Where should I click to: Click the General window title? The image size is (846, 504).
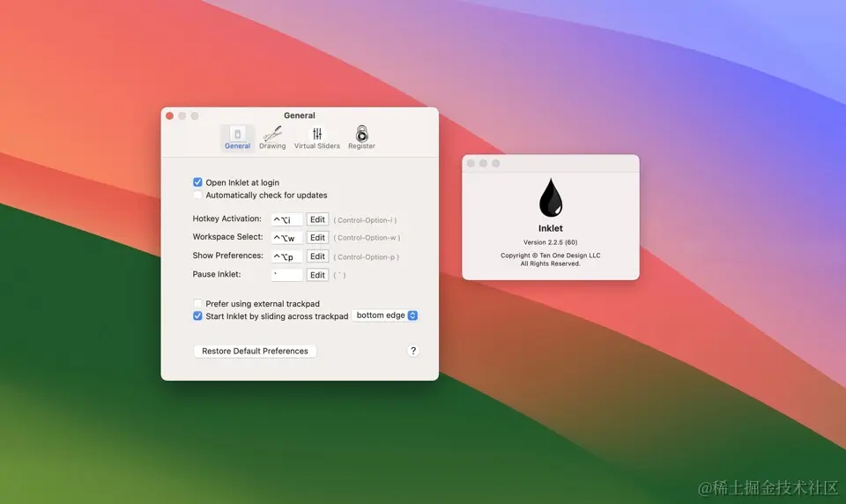coord(300,115)
